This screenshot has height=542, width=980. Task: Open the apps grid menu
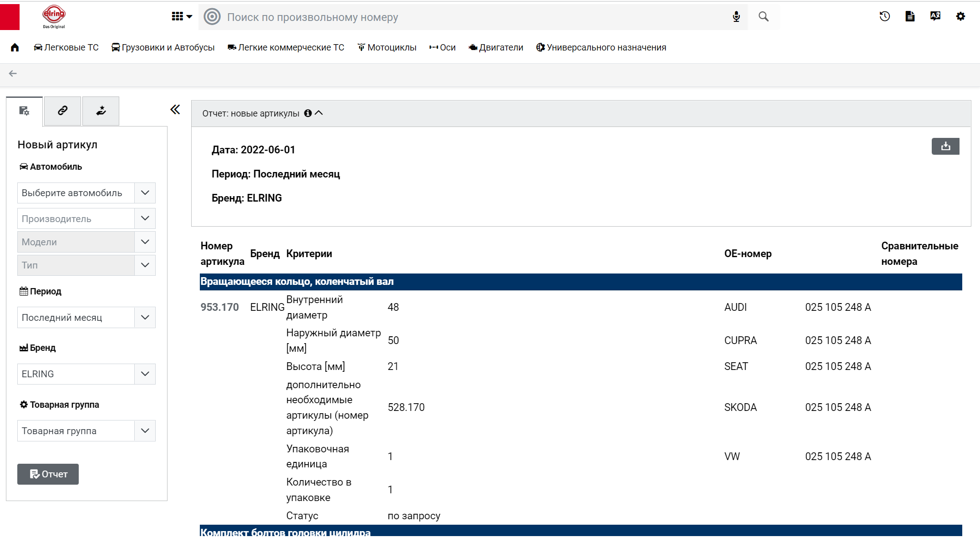pos(182,17)
